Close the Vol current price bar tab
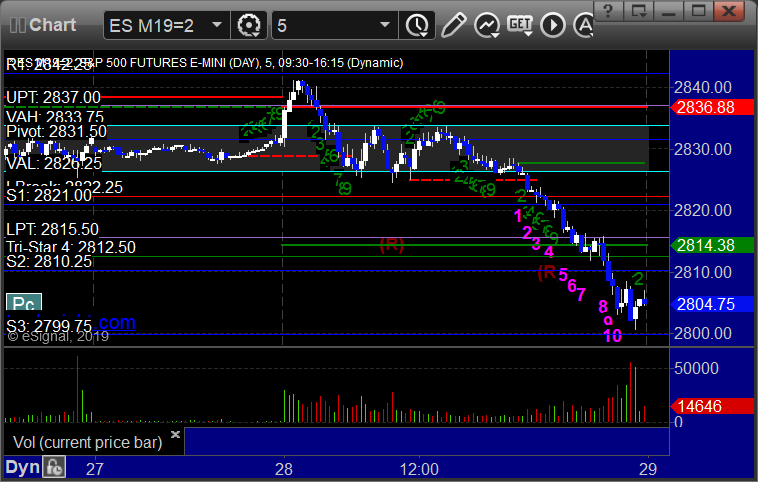 tap(175, 434)
